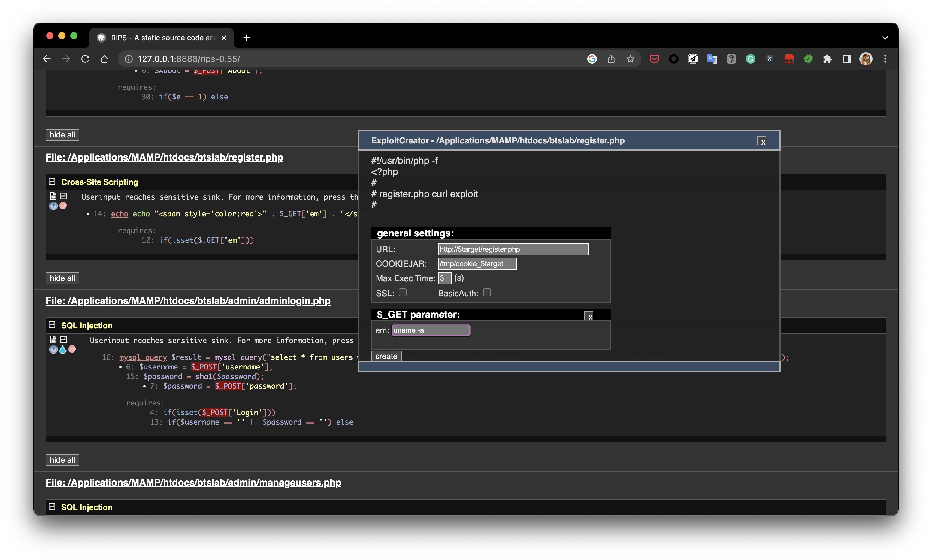The height and width of the screenshot is (560, 932).
Task: Open the code viewer for the adminlogin SQL Injection
Action: tap(53, 339)
